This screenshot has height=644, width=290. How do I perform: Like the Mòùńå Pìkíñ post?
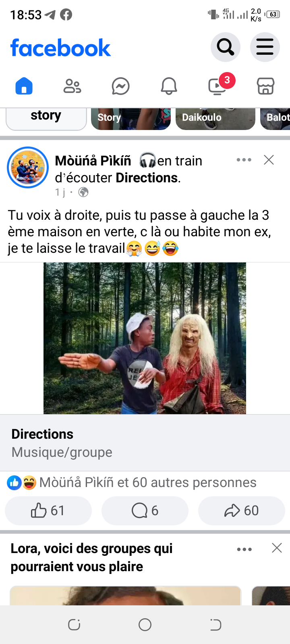48,510
